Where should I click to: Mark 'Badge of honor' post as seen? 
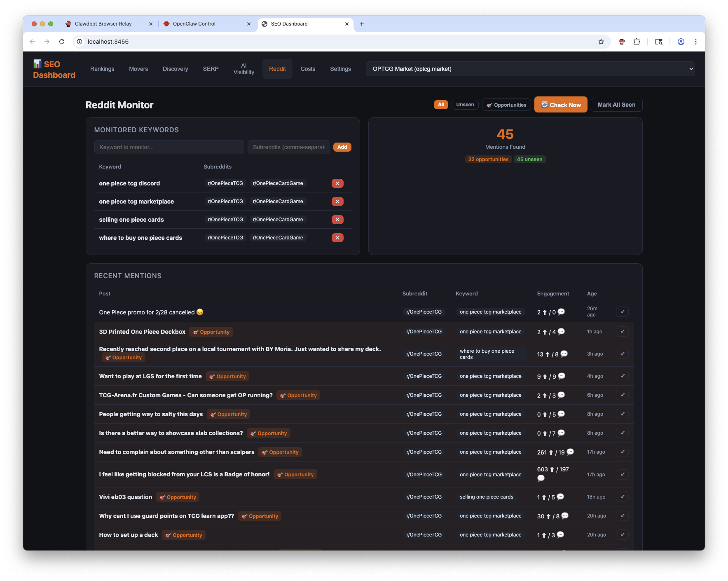click(x=622, y=475)
